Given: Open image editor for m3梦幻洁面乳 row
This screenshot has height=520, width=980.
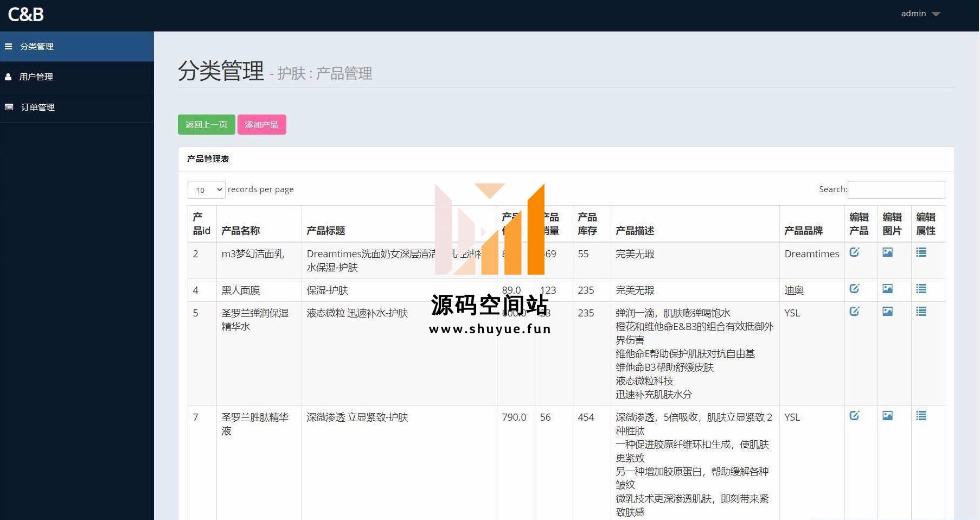Looking at the screenshot, I should click(887, 252).
